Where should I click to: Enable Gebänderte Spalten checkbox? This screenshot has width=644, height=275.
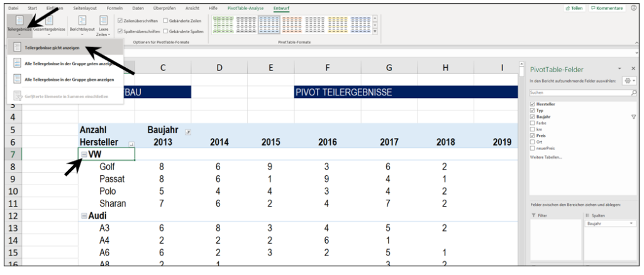point(165,31)
